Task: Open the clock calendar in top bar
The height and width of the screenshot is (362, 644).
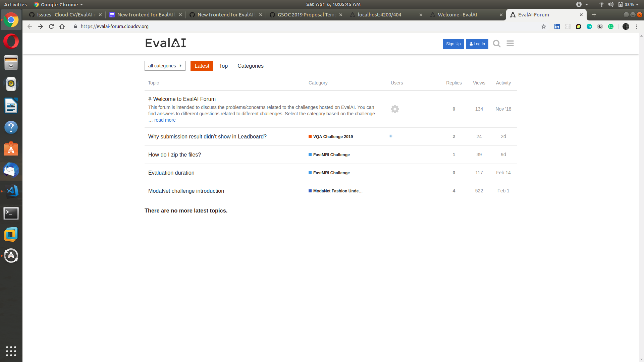Action: (333, 4)
